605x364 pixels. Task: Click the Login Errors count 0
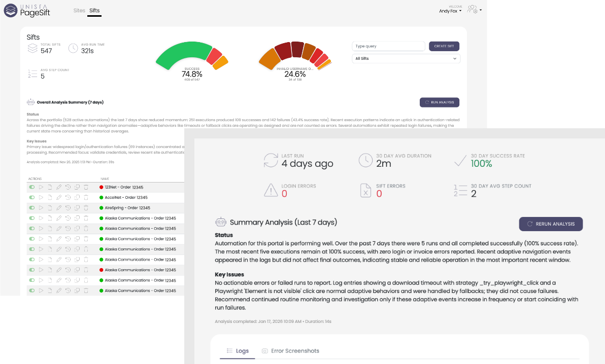284,194
